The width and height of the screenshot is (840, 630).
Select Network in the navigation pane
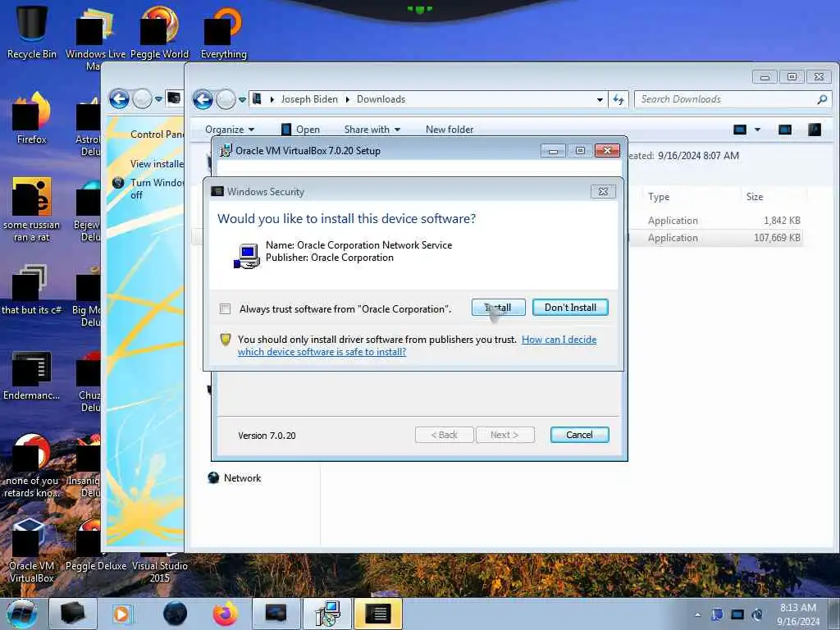(234, 478)
